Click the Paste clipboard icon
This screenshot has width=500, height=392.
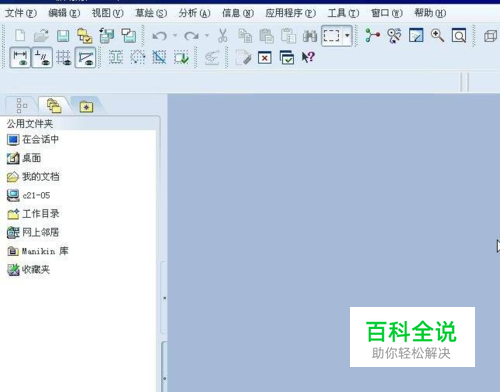(x=267, y=36)
